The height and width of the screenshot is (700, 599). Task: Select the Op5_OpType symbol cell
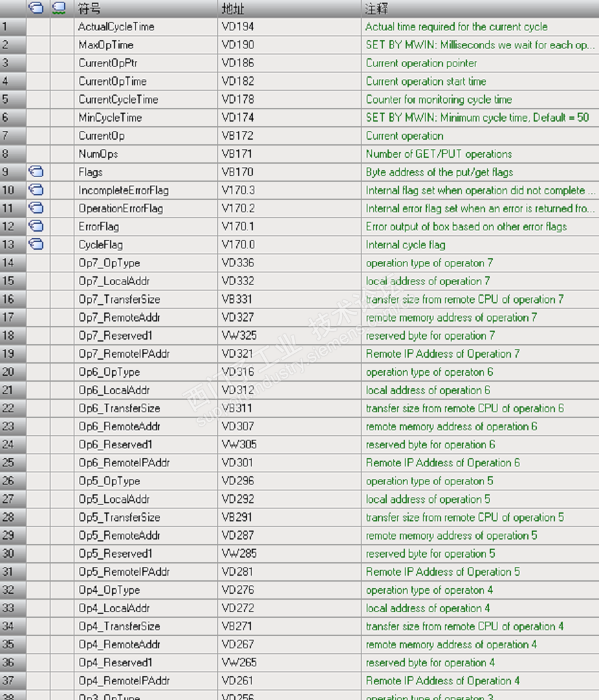coord(146,481)
